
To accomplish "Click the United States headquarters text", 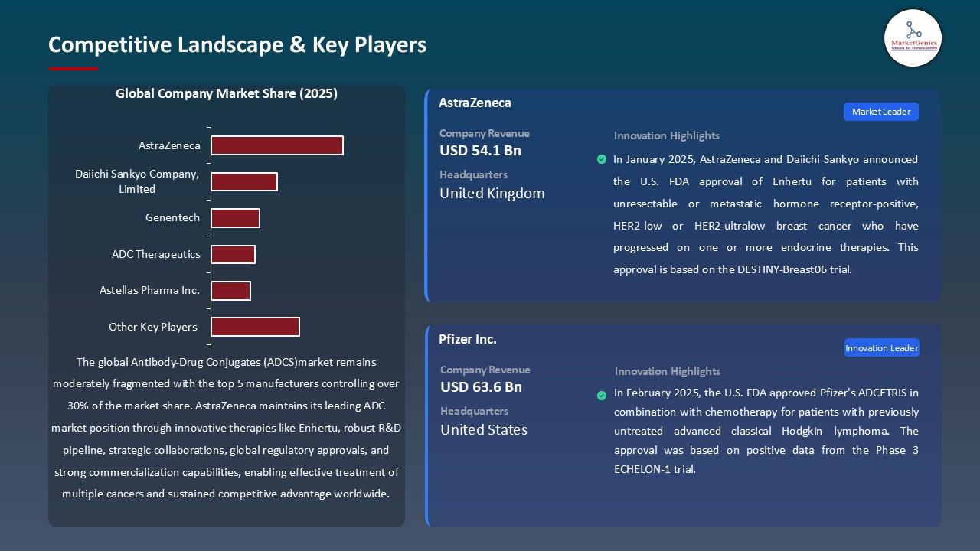I will click(483, 430).
